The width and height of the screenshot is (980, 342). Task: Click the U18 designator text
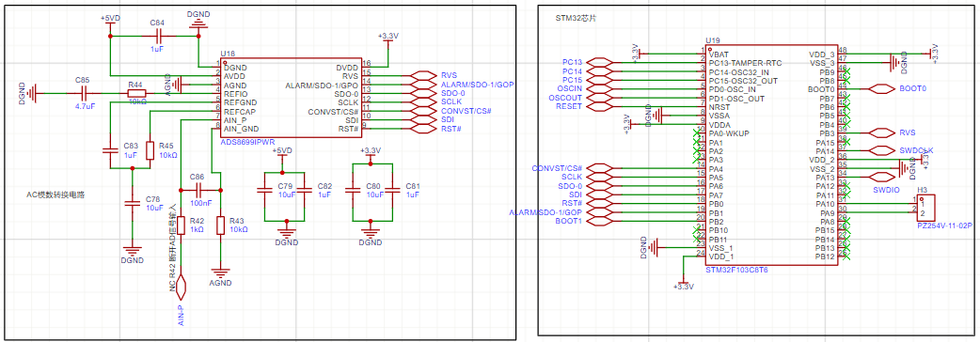[229, 54]
